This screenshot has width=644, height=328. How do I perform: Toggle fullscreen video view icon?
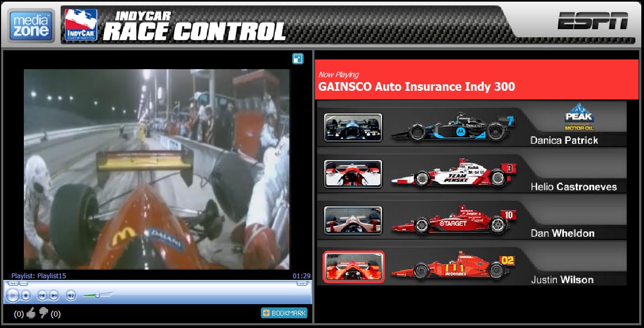coord(298,59)
